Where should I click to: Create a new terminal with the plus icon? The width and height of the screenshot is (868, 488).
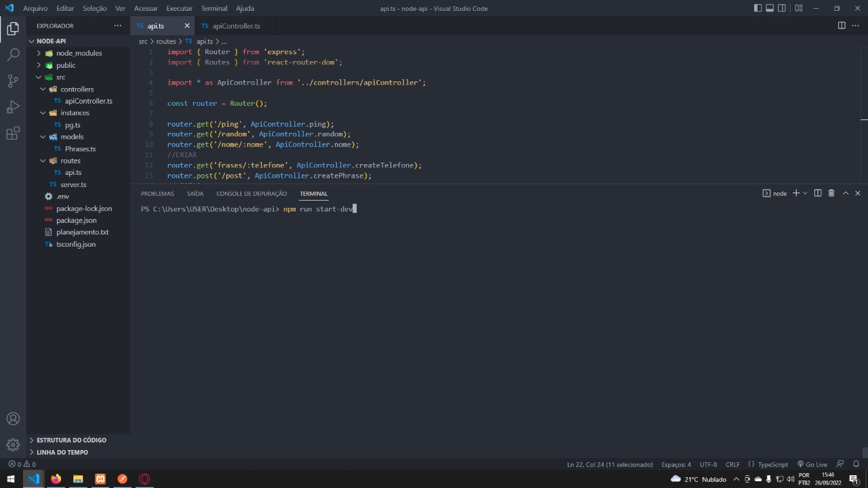coord(795,193)
